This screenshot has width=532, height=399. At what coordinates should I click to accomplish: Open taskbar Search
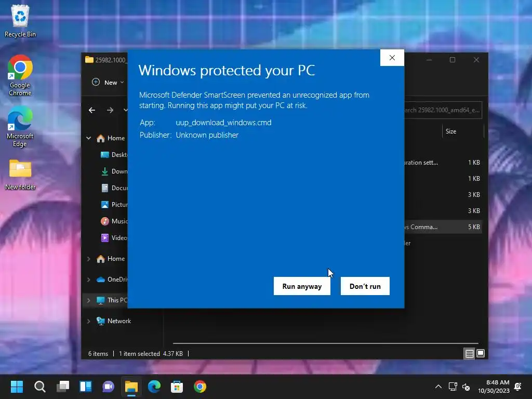click(39, 387)
